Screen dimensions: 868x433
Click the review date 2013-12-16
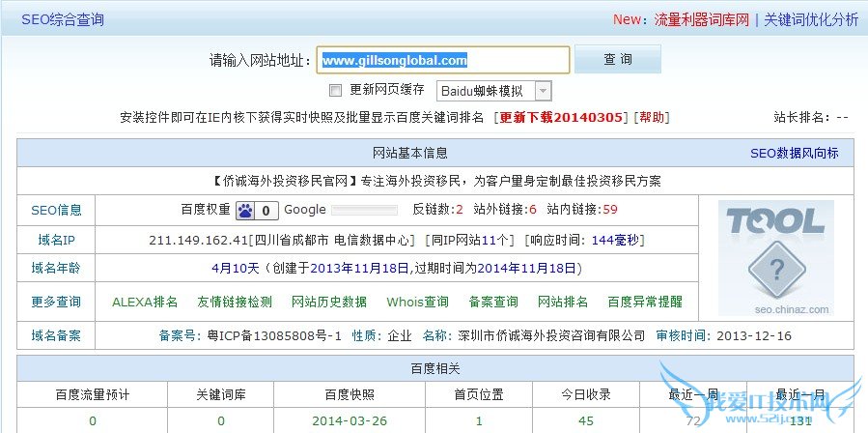(754, 335)
